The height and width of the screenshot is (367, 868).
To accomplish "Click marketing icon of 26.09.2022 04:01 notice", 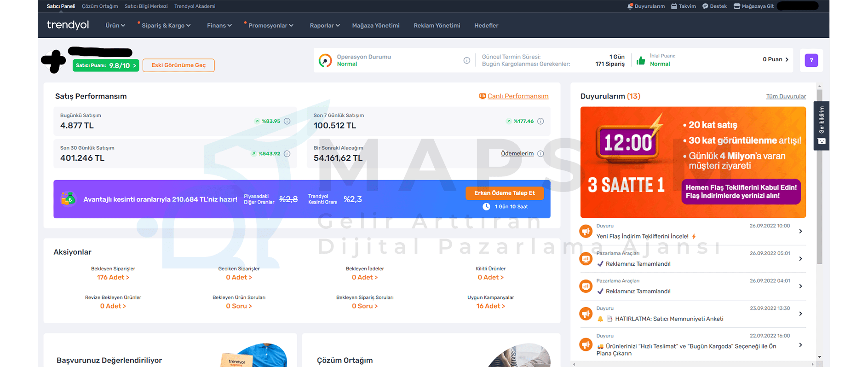I will click(x=586, y=286).
